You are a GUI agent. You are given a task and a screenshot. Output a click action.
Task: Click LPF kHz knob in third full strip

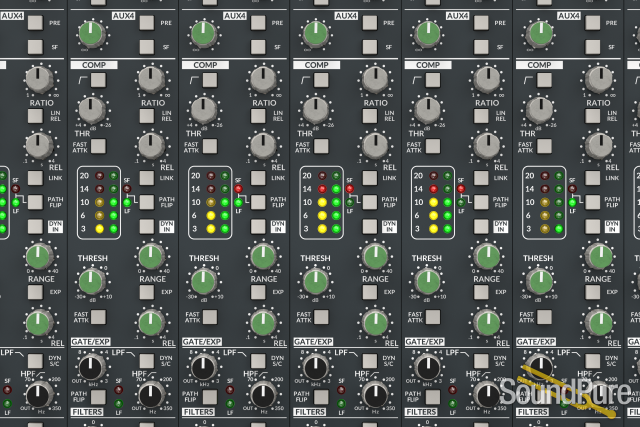(316, 368)
